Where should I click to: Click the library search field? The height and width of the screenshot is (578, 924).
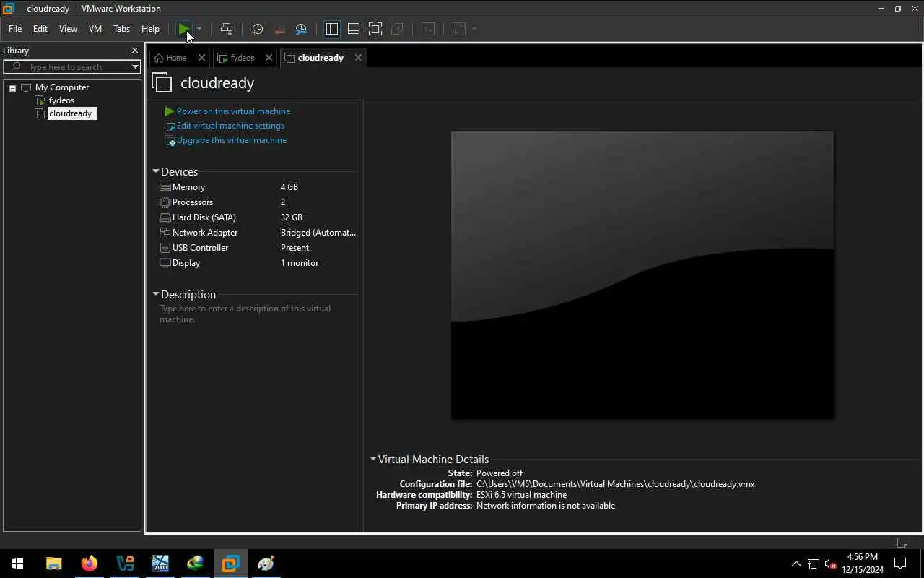(x=71, y=66)
